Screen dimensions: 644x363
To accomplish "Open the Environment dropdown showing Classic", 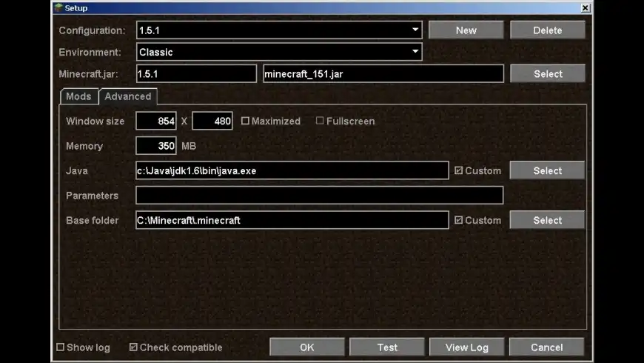I will click(279, 52).
